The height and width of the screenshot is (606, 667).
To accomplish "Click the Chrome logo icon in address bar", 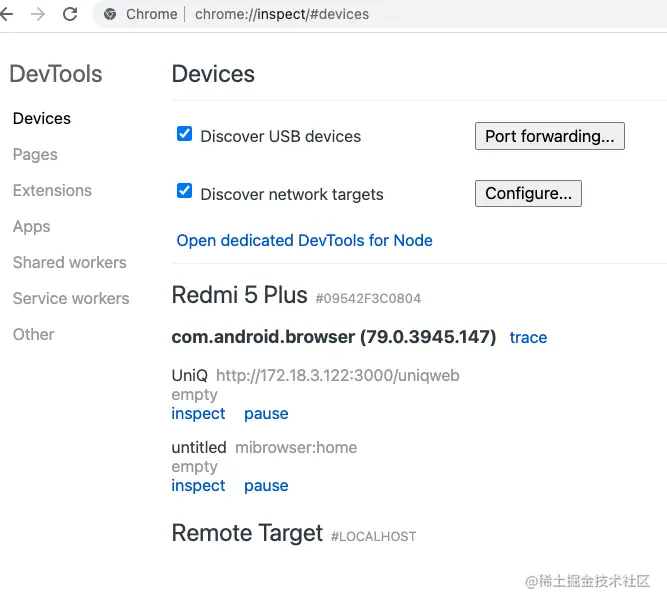I will pos(110,14).
